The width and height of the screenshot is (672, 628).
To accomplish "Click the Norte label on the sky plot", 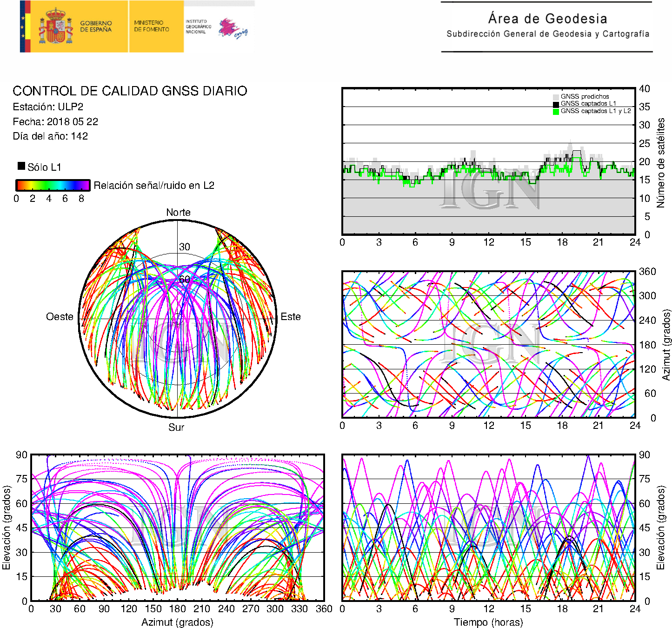I will [x=178, y=213].
